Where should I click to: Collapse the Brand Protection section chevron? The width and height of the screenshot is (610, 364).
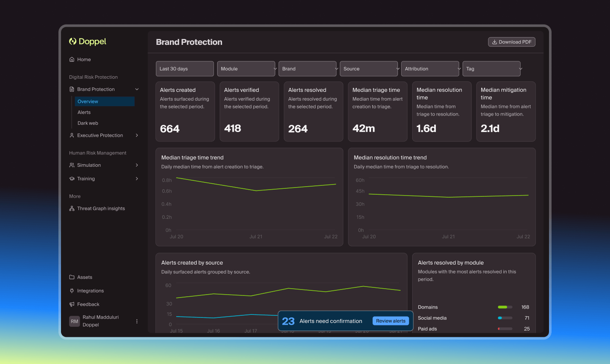coord(137,89)
